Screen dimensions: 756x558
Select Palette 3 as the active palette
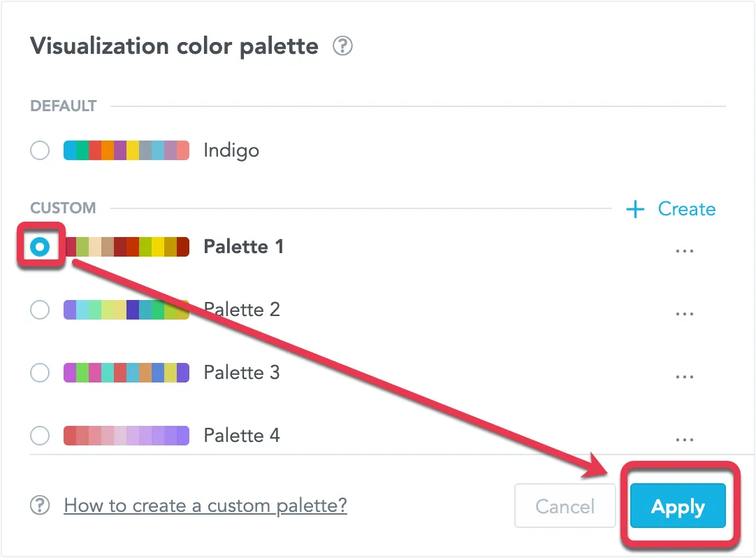click(40, 373)
